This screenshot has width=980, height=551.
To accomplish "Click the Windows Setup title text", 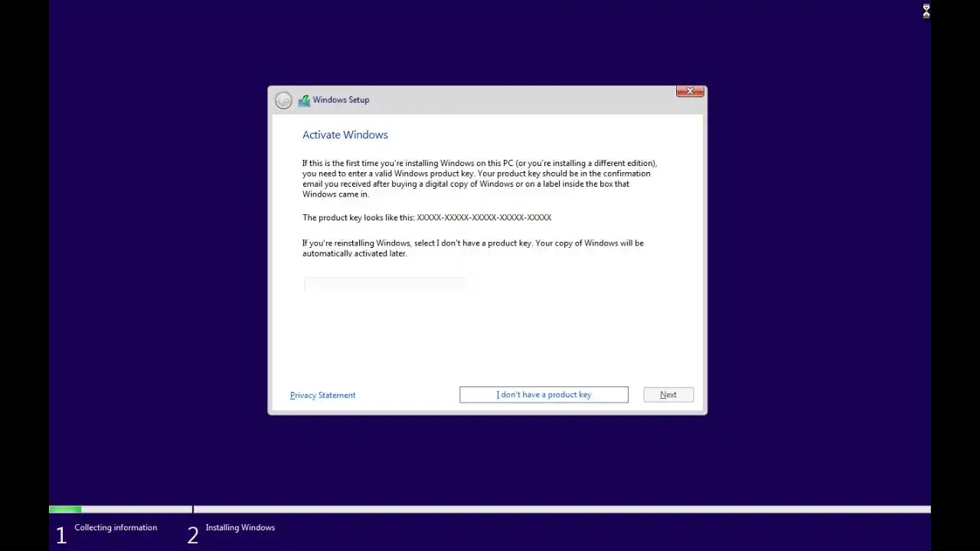I will [x=341, y=100].
